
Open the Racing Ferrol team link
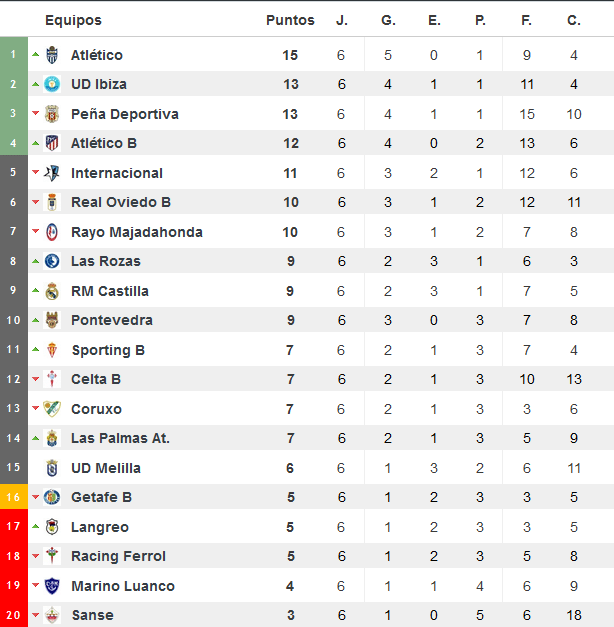coord(118,556)
